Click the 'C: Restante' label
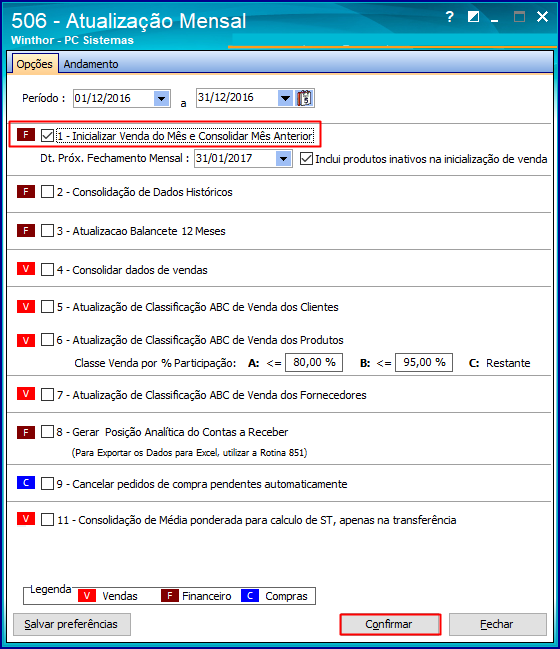 pyautogui.click(x=500, y=363)
